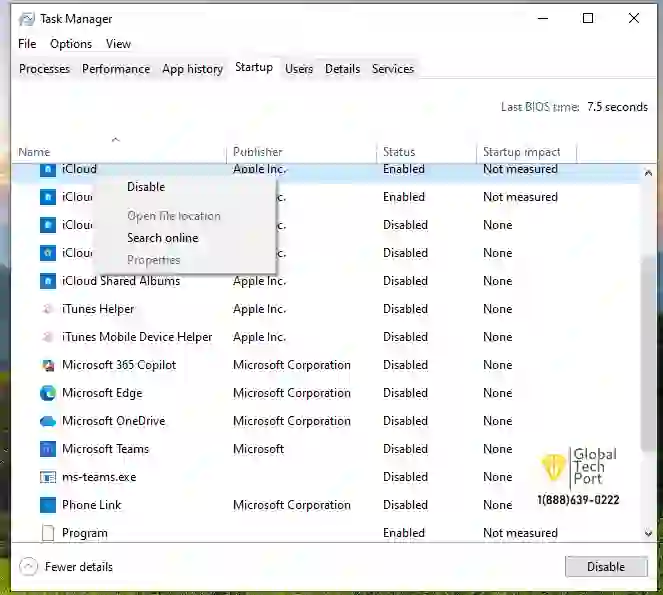Viewport: 663px width, 595px height.
Task: Select the iTunes Mobile Device Helper name
Action: click(x=137, y=337)
